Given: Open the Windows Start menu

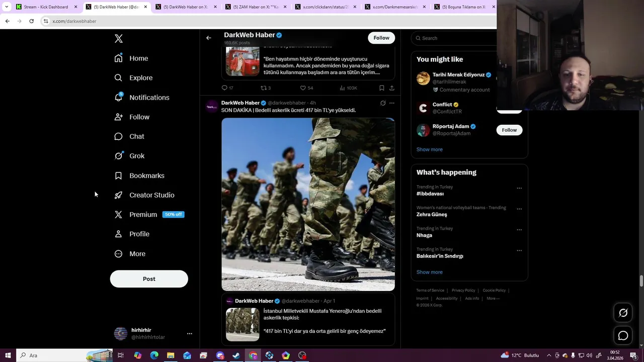Looking at the screenshot, I should point(8,355).
